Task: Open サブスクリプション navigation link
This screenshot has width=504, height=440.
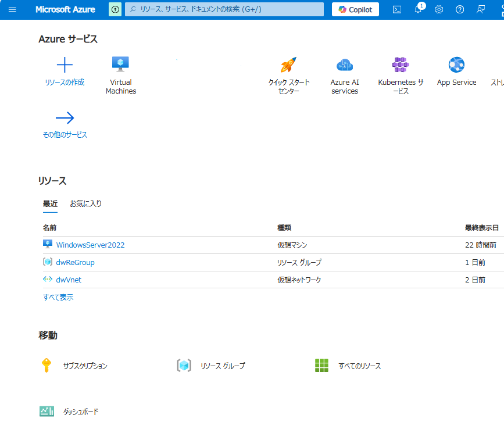Action: pyautogui.click(x=85, y=366)
